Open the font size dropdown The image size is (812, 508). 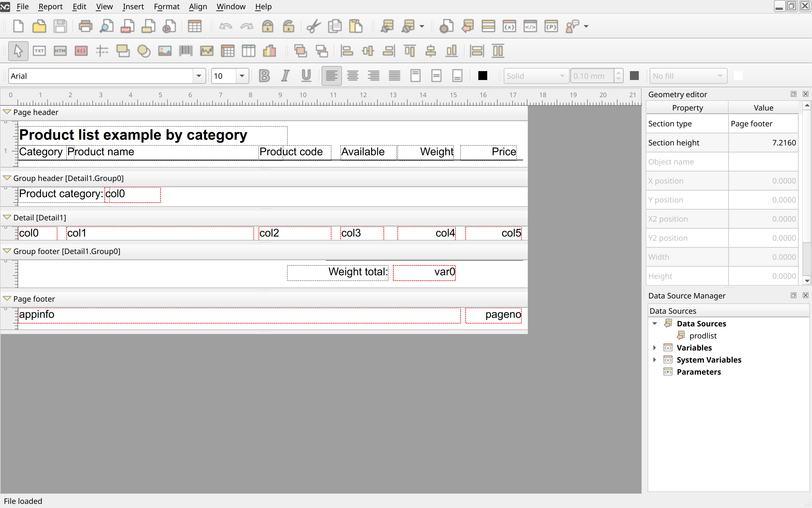pos(242,76)
